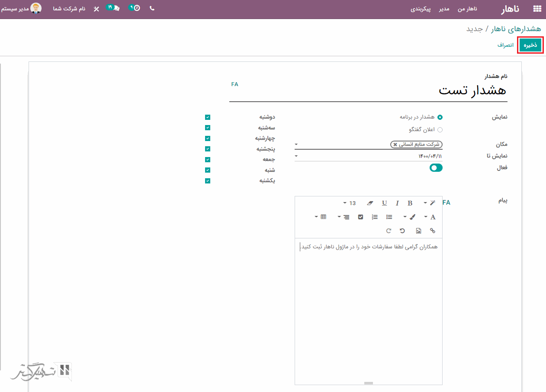The image size is (546, 392).
Task: Expand the table insert dropdown
Action: pyautogui.click(x=321, y=217)
